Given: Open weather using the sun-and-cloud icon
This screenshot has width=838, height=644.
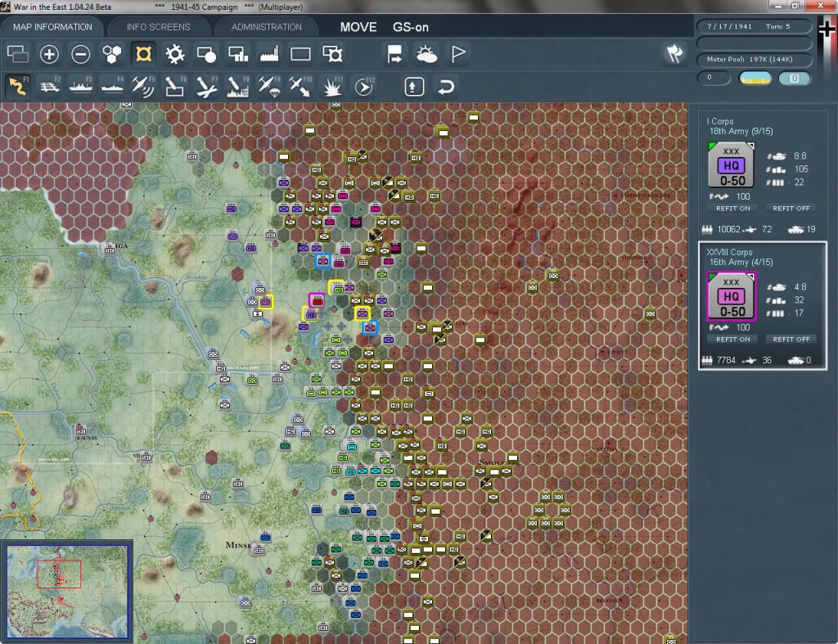Looking at the screenshot, I should (426, 54).
